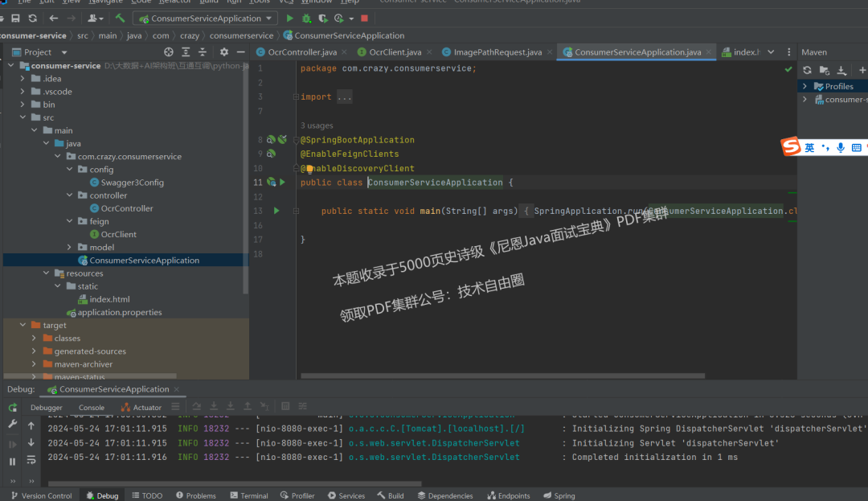The image size is (868, 501).
Task: Collapse the src folder
Action: [23, 117]
